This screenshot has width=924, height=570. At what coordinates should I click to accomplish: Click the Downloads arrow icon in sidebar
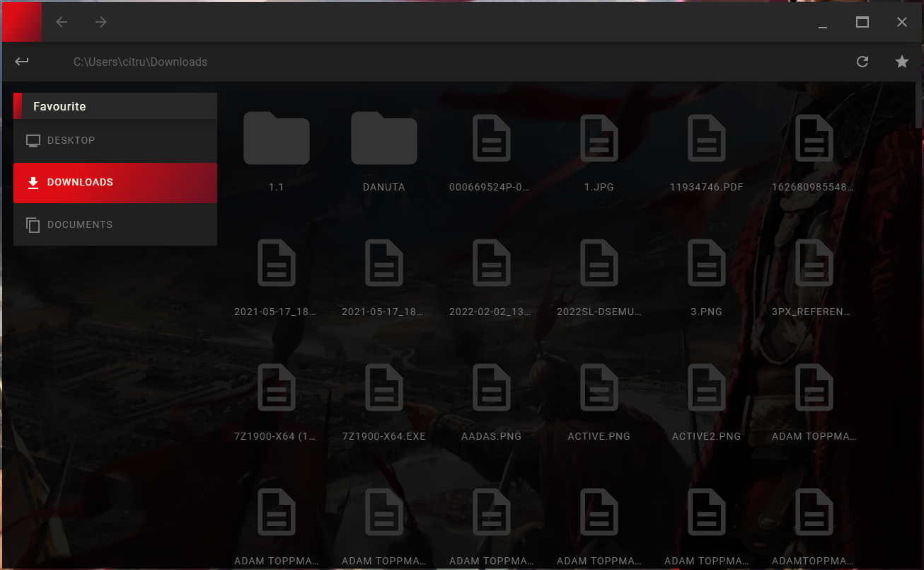click(x=33, y=183)
